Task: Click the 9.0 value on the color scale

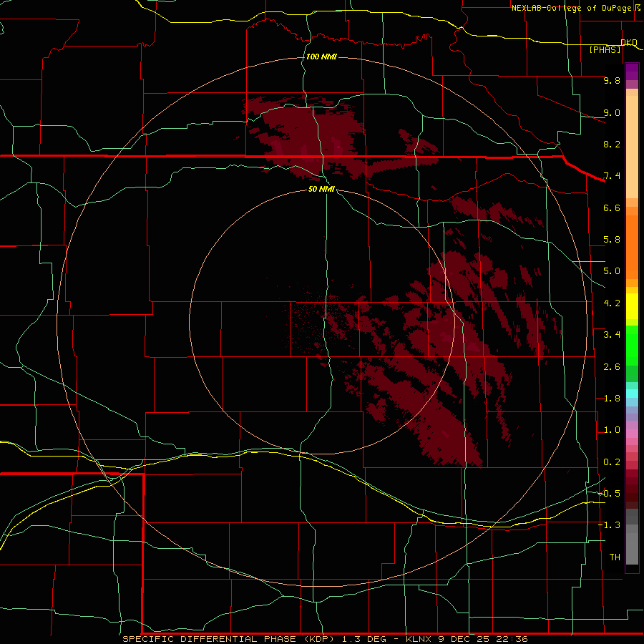Action: point(612,112)
